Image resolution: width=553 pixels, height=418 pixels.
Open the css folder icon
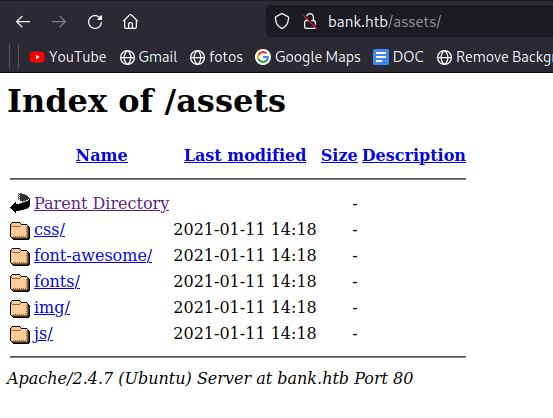coord(20,231)
